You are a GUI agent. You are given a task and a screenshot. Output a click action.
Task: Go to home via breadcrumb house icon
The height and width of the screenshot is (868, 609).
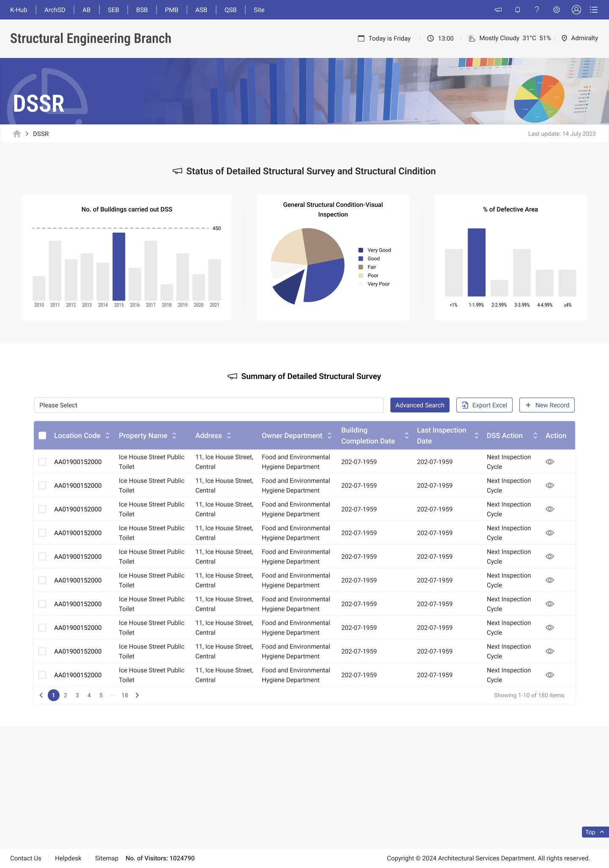pyautogui.click(x=17, y=134)
